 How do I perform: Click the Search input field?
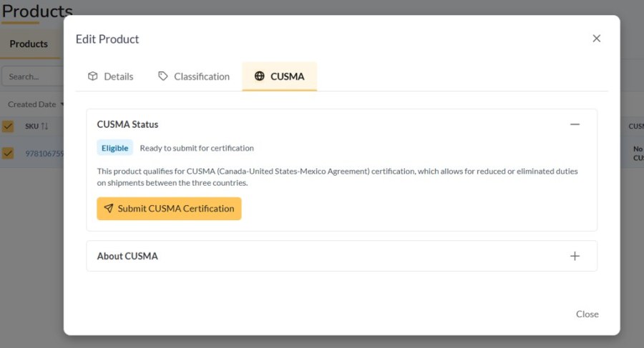pos(33,76)
